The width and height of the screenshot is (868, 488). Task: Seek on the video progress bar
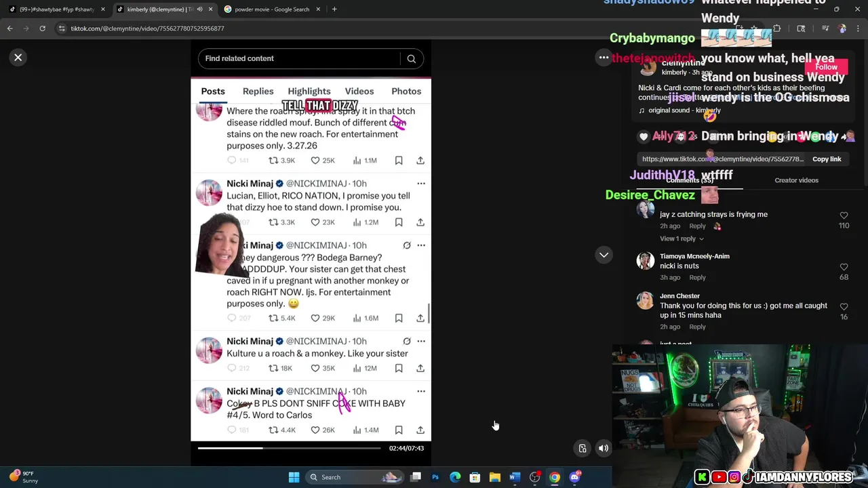pos(289,448)
